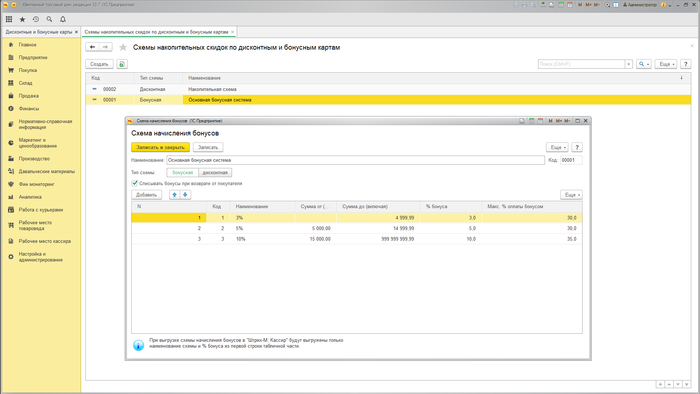Image resolution: width=700 pixels, height=394 pixels.
Task: Select bonus row named 5%
Action: click(x=357, y=228)
